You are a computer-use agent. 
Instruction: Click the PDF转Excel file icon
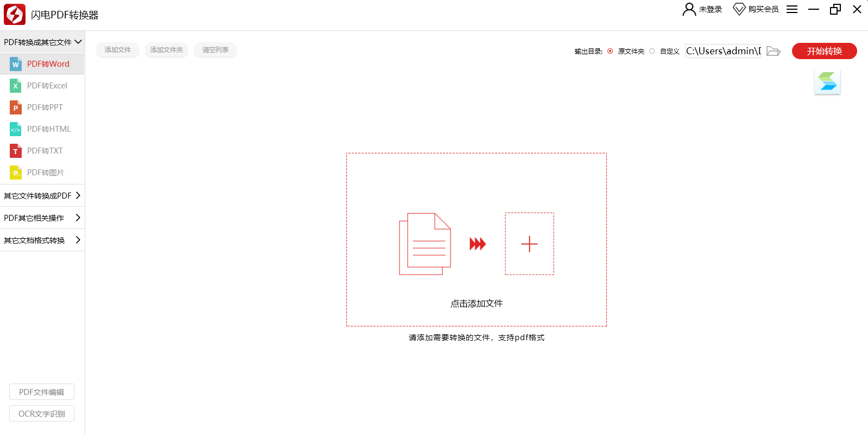tap(16, 86)
